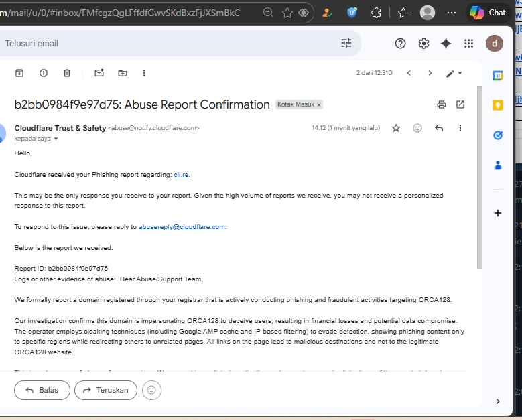Show search filter options
Viewport: 522px width, 420px height.
point(346,44)
